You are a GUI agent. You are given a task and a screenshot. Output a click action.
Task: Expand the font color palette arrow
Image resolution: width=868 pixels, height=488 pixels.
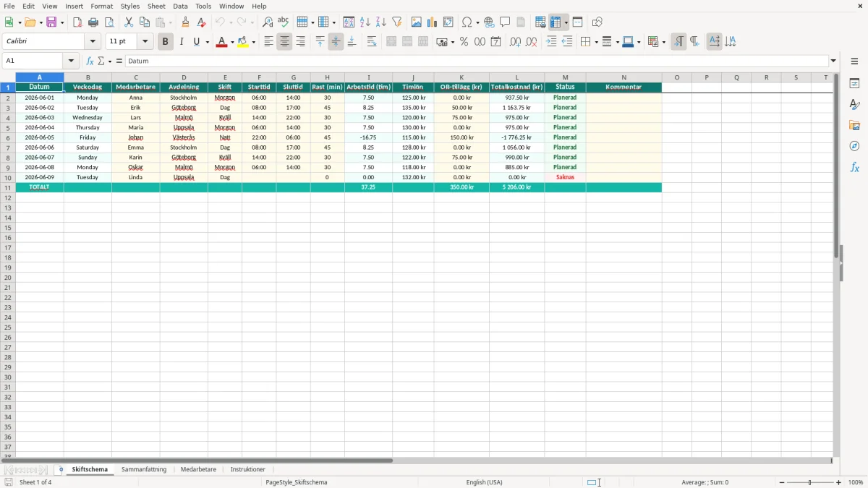(231, 42)
